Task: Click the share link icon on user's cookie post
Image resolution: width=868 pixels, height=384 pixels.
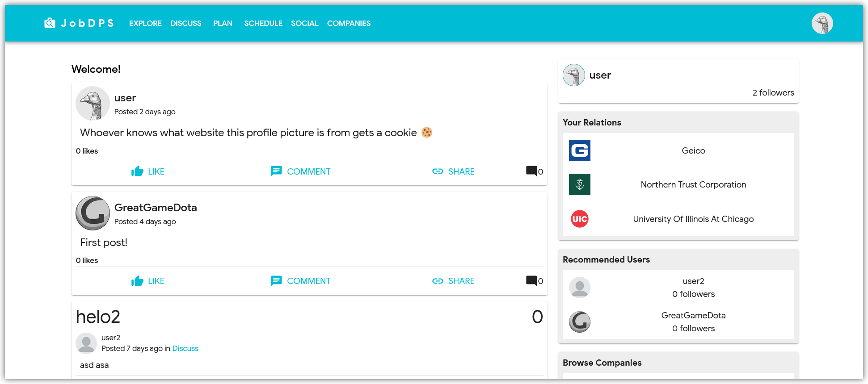Action: click(x=438, y=171)
